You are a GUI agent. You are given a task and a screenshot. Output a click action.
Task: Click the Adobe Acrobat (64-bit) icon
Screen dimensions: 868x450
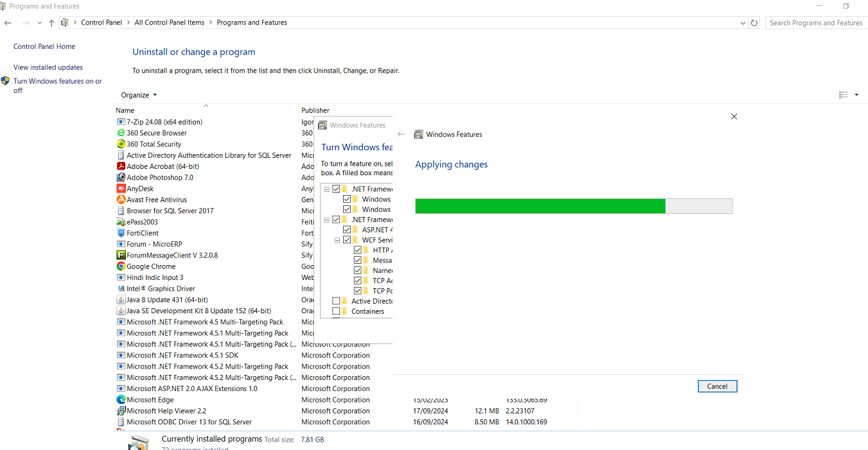click(121, 166)
